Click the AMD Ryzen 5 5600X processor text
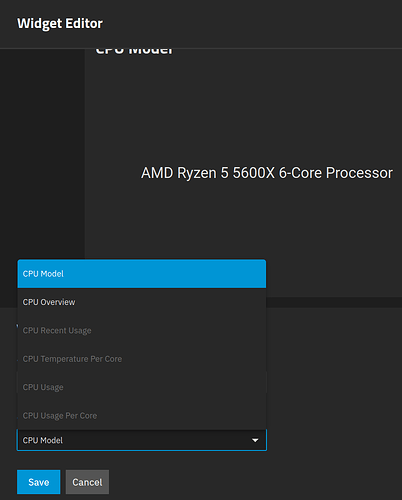 pos(267,173)
